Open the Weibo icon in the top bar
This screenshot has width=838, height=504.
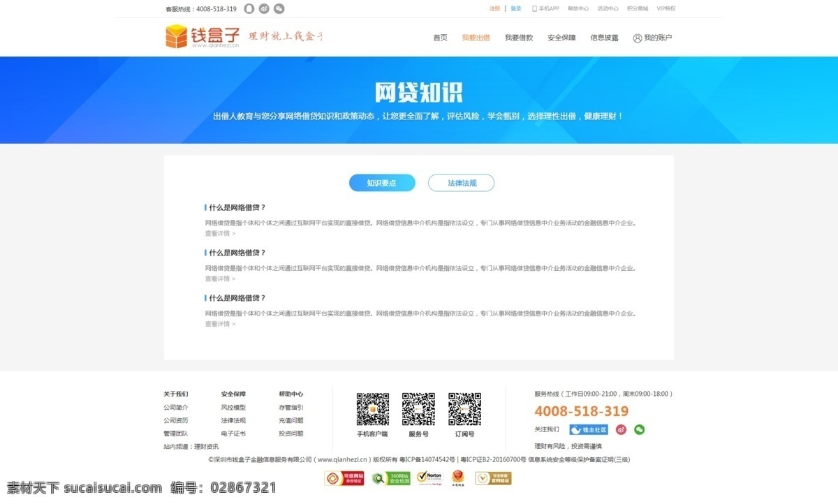[x=264, y=9]
